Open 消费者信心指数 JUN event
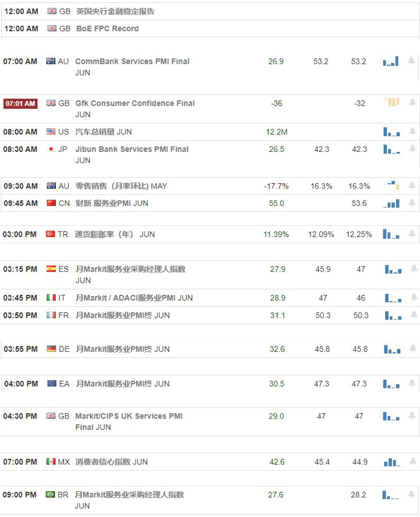Screen dimensions: 420x517 [x=112, y=462]
